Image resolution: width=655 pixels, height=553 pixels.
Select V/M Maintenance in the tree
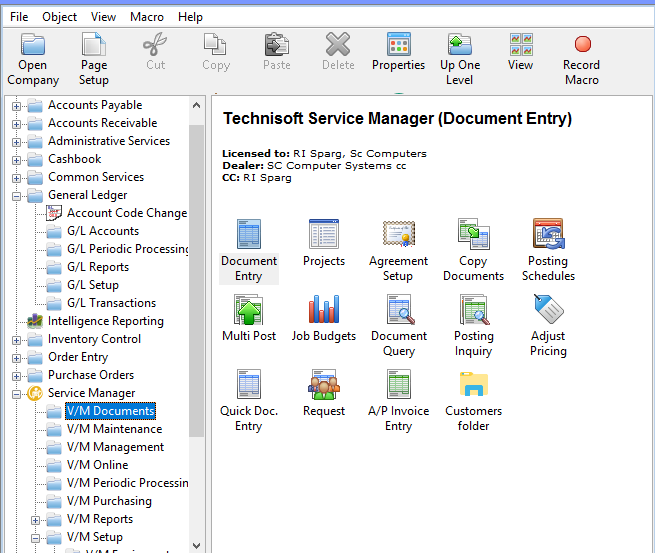[114, 429]
